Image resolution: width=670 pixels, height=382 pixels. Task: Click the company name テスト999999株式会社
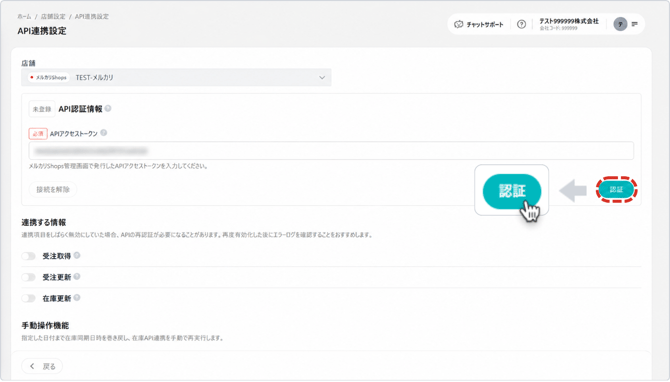pos(569,21)
